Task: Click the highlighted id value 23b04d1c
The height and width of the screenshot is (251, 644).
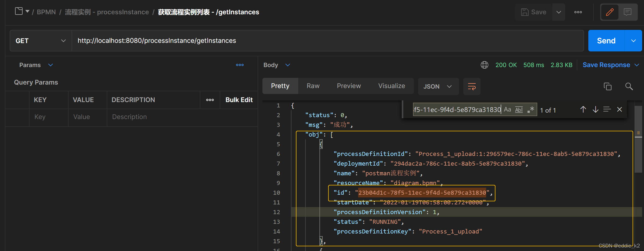Action: point(422,193)
